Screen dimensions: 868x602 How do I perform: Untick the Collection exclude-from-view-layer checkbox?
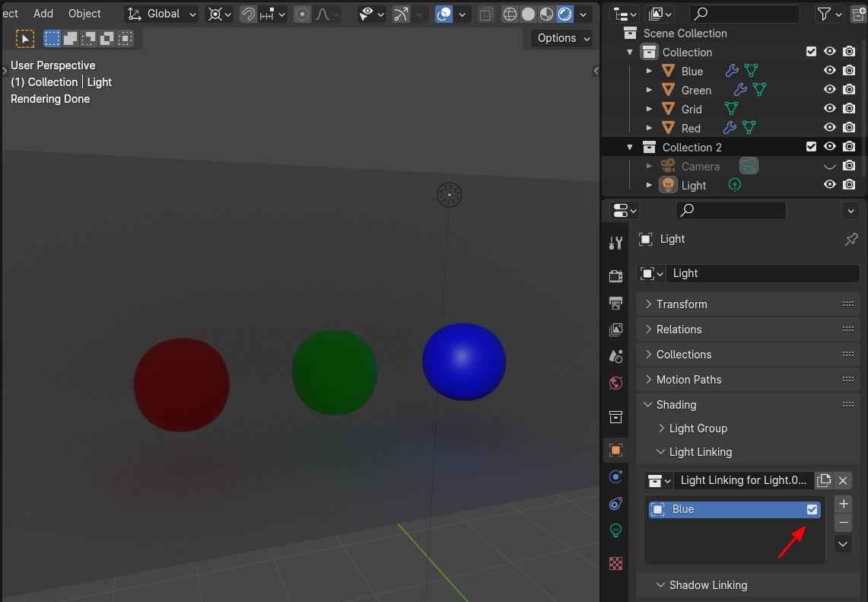[811, 52]
